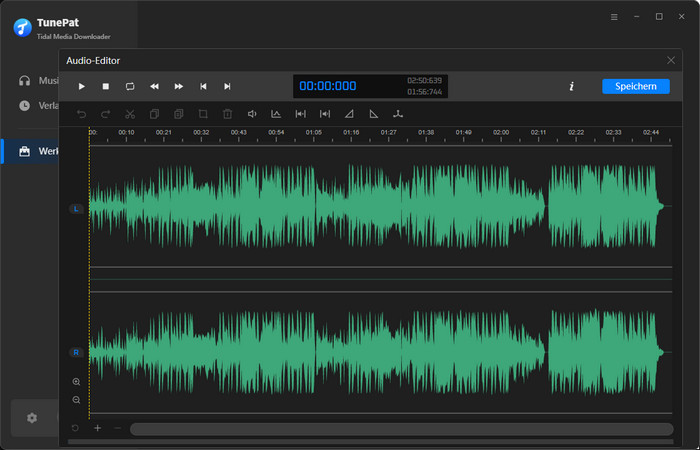Image resolution: width=700 pixels, height=450 pixels.
Task: Delete selection with the trash icon
Action: tap(227, 114)
